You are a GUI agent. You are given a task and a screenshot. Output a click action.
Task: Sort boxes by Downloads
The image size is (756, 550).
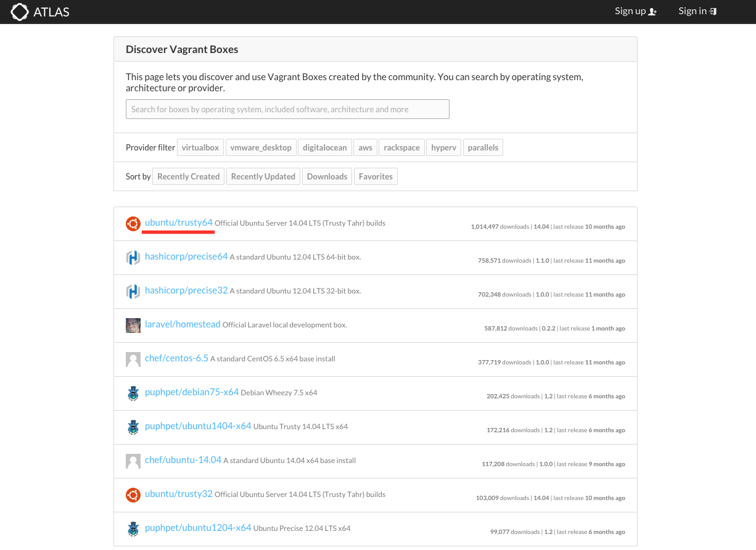[327, 176]
